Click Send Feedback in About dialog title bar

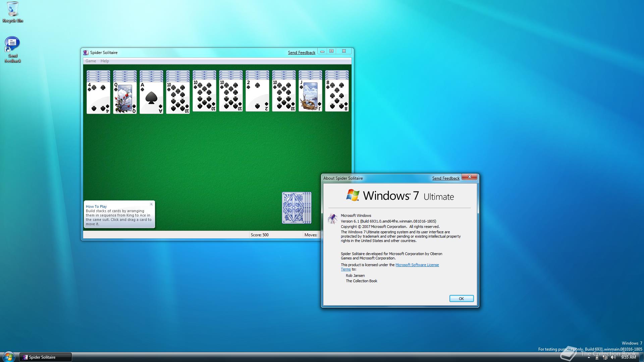pyautogui.click(x=446, y=178)
